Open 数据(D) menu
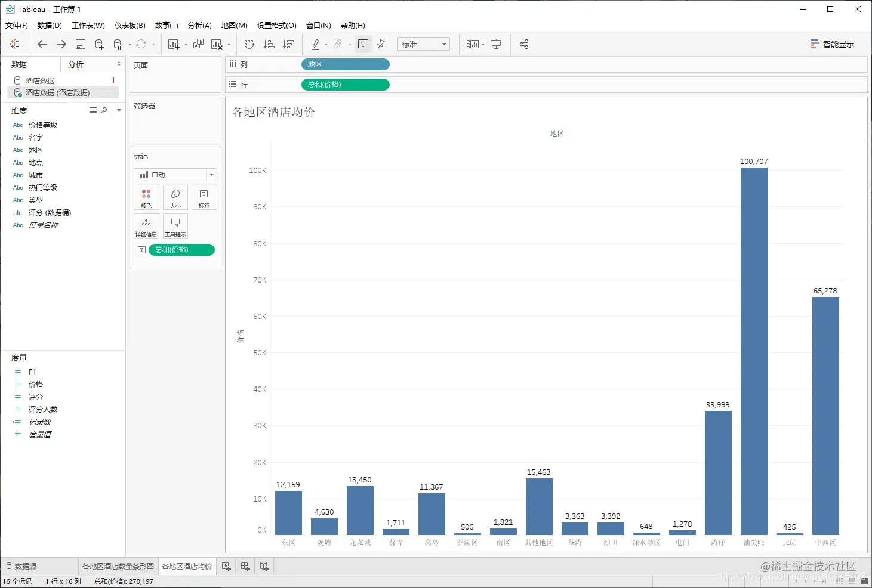Viewport: 872px width, 588px height. click(x=50, y=26)
